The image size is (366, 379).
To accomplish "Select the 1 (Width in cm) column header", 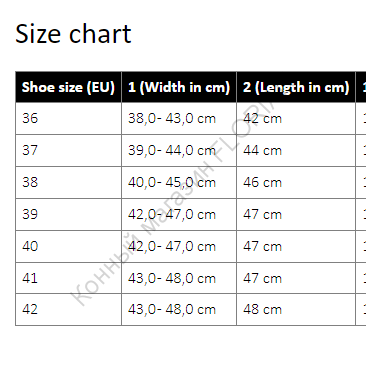I will click(179, 87).
